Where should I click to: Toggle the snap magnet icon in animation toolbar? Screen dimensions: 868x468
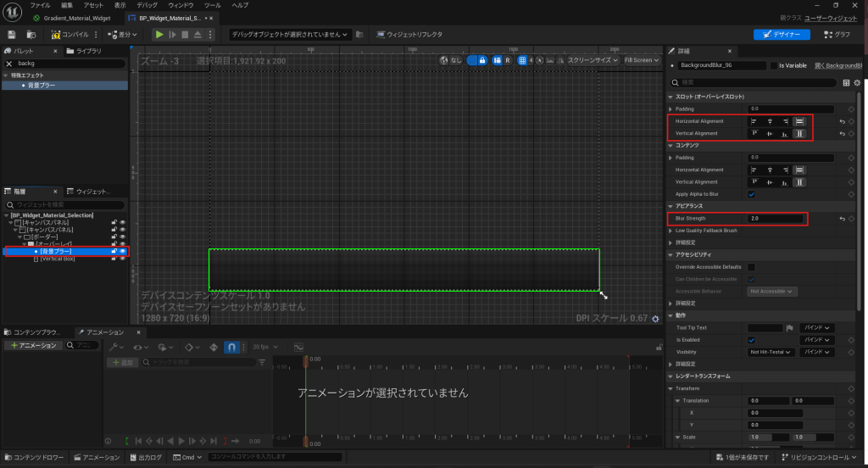click(231, 347)
